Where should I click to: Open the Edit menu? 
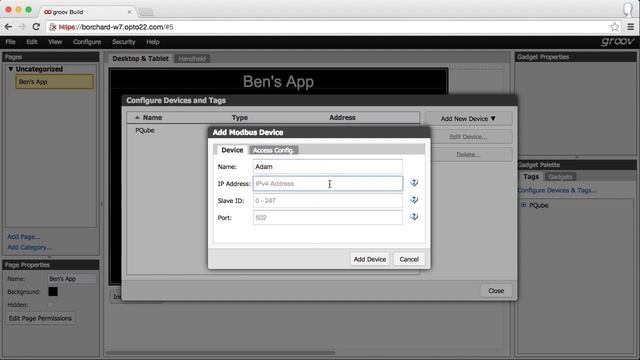[32, 42]
